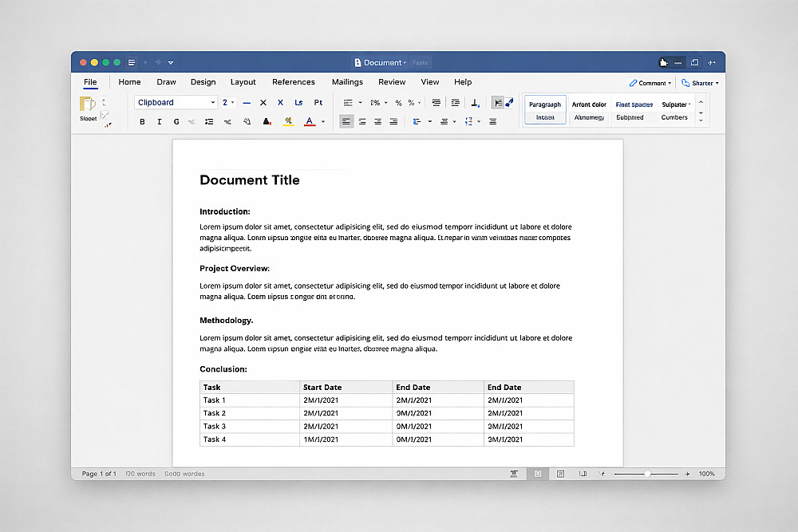The height and width of the screenshot is (532, 798).
Task: Click the Task 3 table cell
Action: coord(249,426)
